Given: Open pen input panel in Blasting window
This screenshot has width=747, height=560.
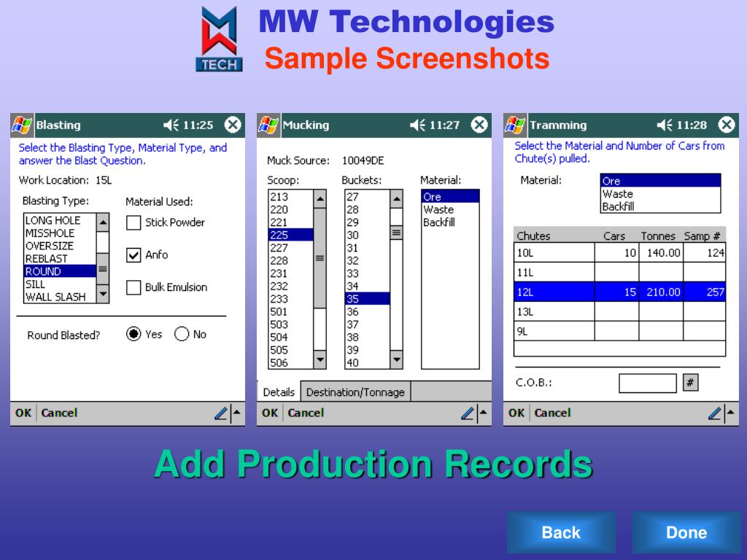Looking at the screenshot, I should pos(221,413).
